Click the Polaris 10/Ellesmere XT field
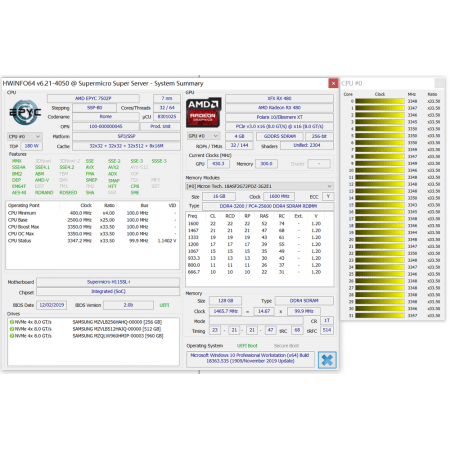Image resolution: width=450 pixels, height=450 pixels. tap(279, 117)
